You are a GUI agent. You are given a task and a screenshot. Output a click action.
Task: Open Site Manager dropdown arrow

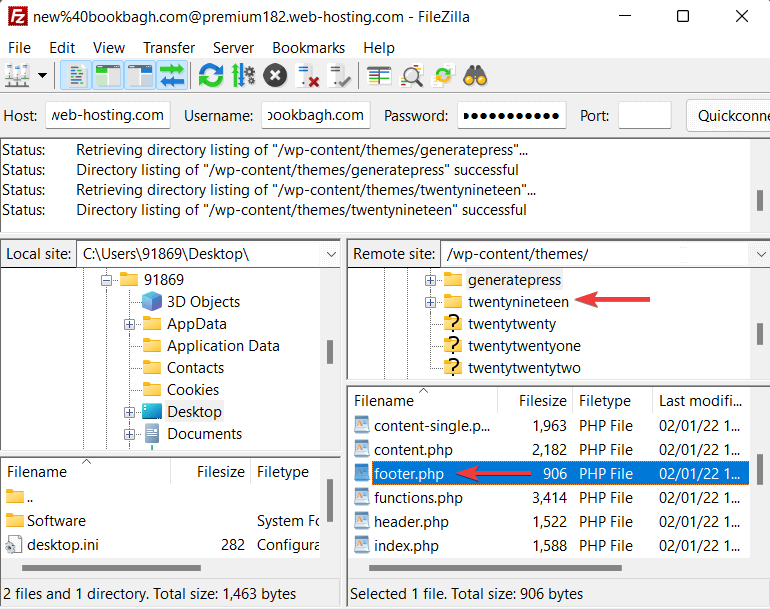click(x=43, y=76)
